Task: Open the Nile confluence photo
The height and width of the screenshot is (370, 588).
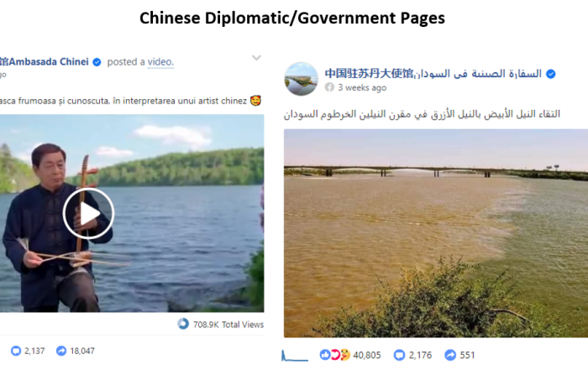Action: pyautogui.click(x=436, y=233)
